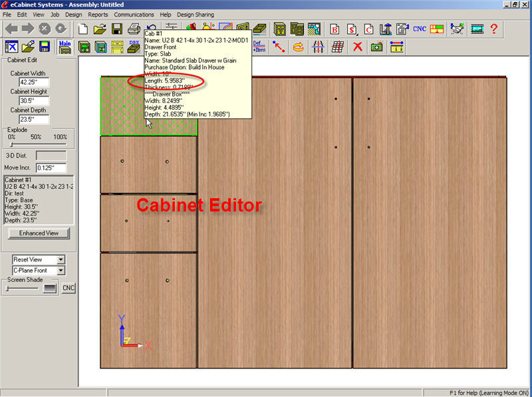Click the stop icon in the toolbar

[45, 29]
